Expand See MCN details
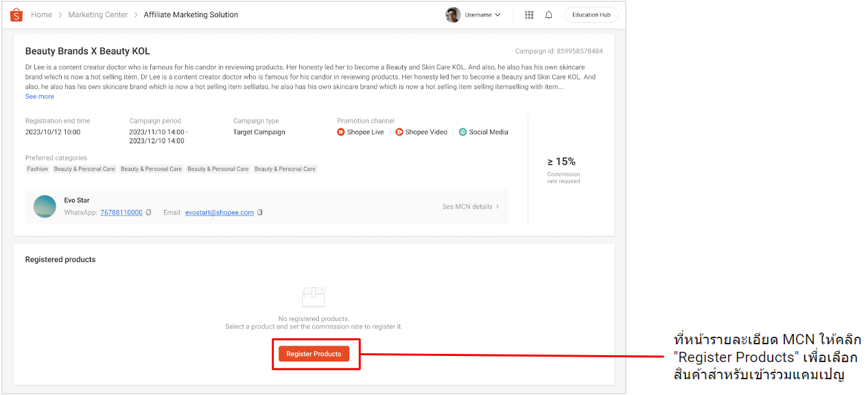This screenshot has height=395, width=868. coord(470,206)
